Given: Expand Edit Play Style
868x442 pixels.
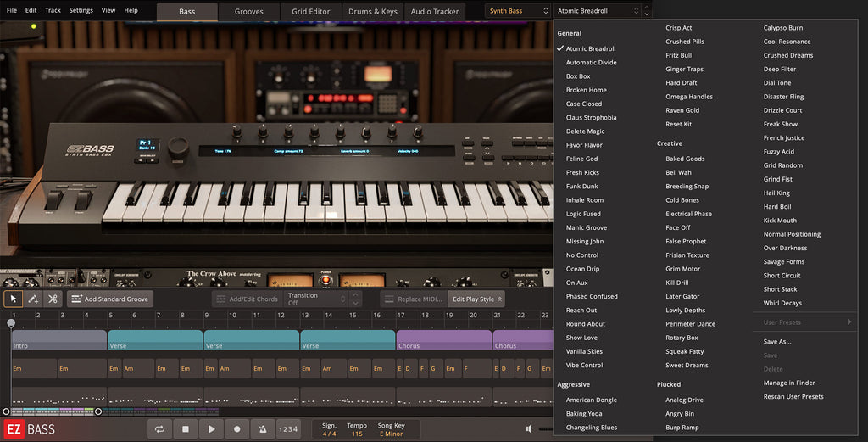Looking at the screenshot, I should coord(476,299).
